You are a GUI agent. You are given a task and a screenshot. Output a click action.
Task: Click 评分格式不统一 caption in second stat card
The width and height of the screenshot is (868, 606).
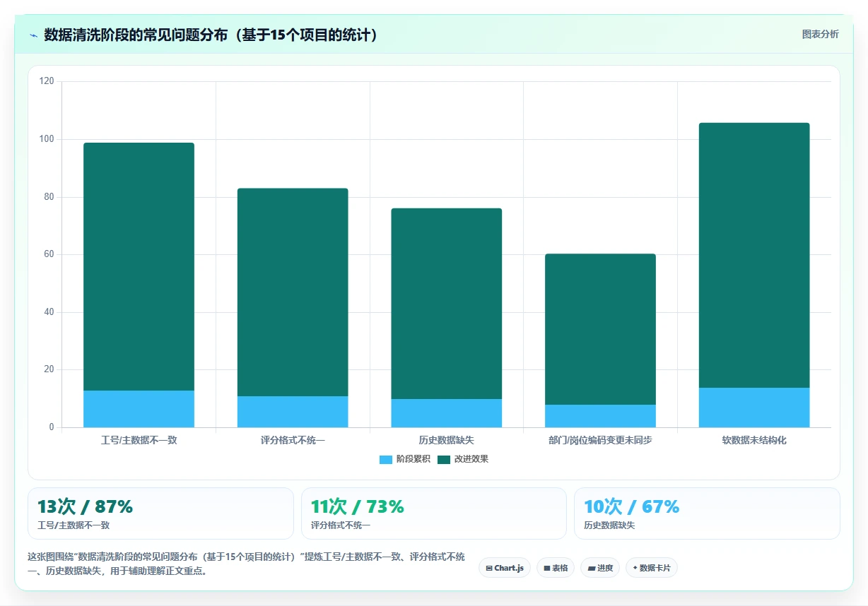[341, 525]
